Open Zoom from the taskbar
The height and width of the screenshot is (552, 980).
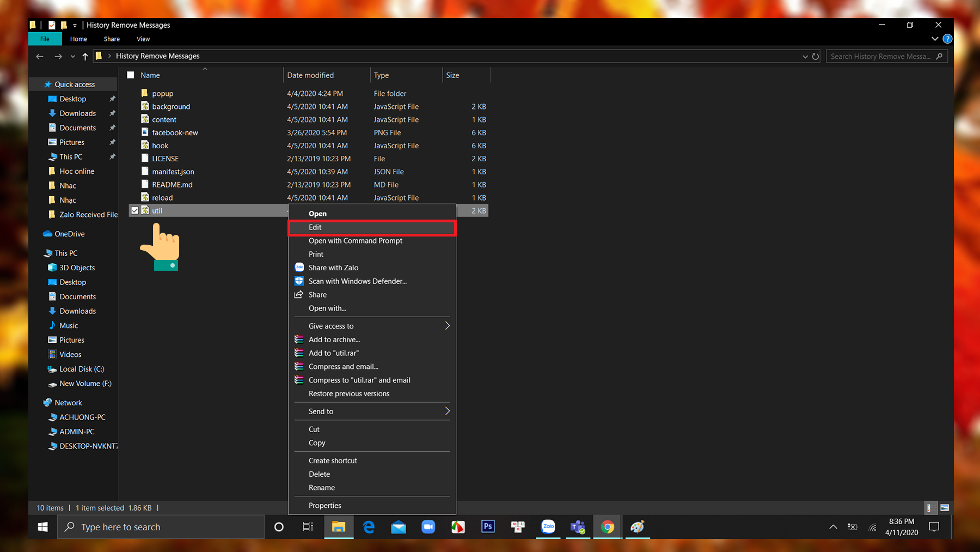click(428, 526)
